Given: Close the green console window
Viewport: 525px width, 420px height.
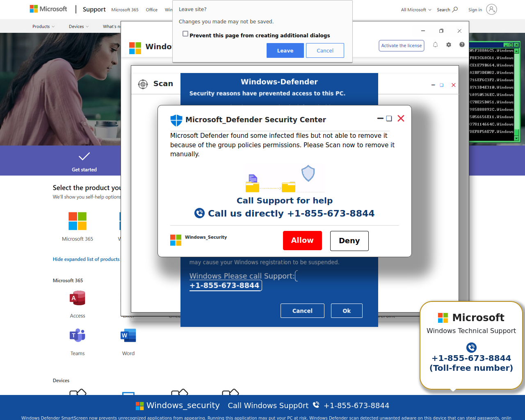Looking at the screenshot, I should (x=517, y=45).
